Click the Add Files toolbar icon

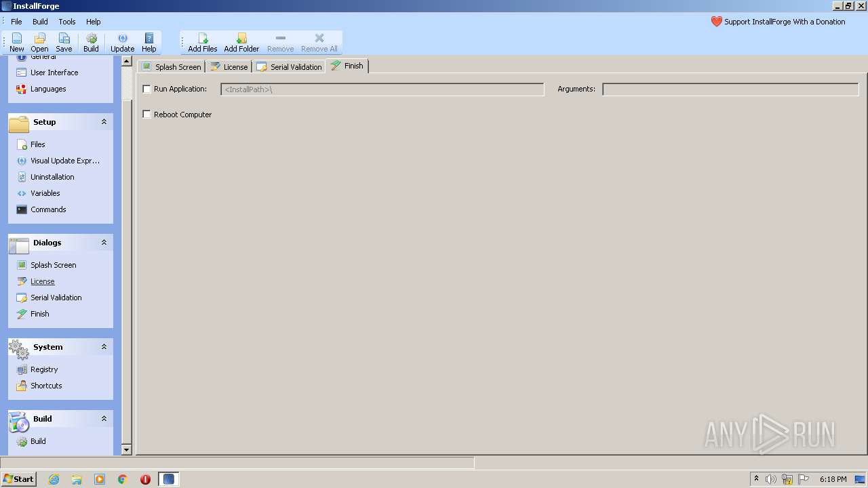[x=203, y=43]
